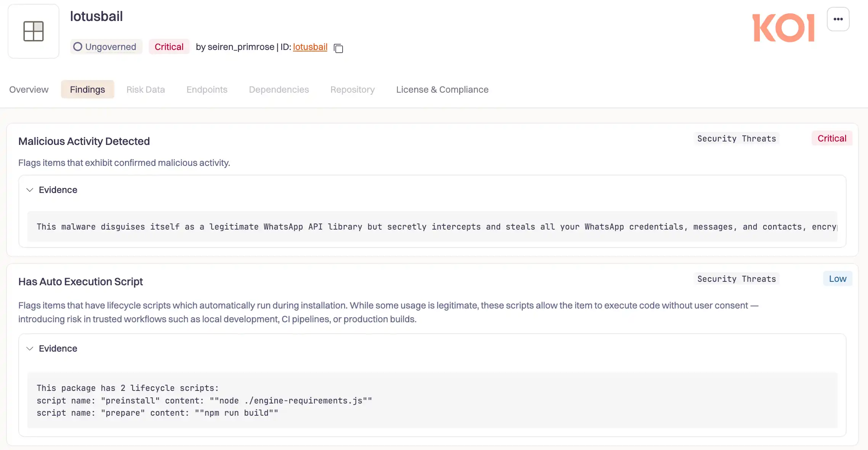
Task: Open License & Compliance tab
Action: [442, 90]
